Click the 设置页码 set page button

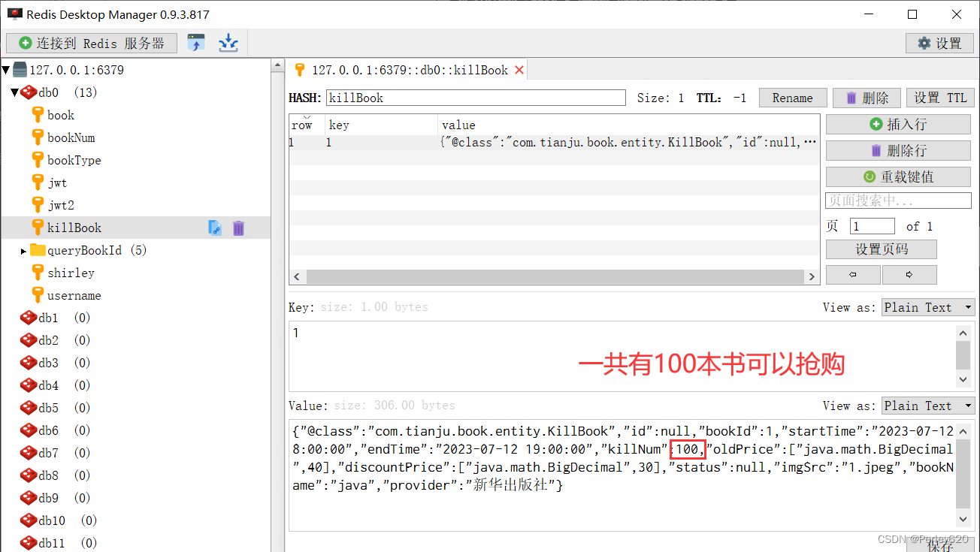(882, 249)
